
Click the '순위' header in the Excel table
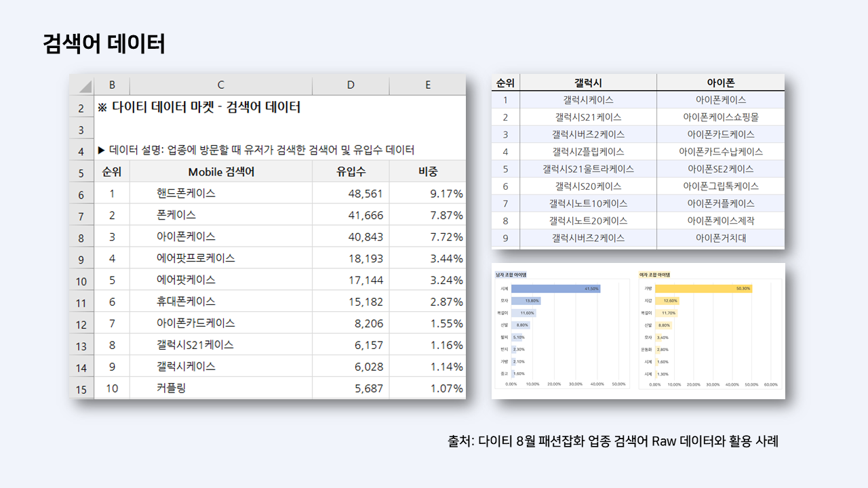[112, 171]
